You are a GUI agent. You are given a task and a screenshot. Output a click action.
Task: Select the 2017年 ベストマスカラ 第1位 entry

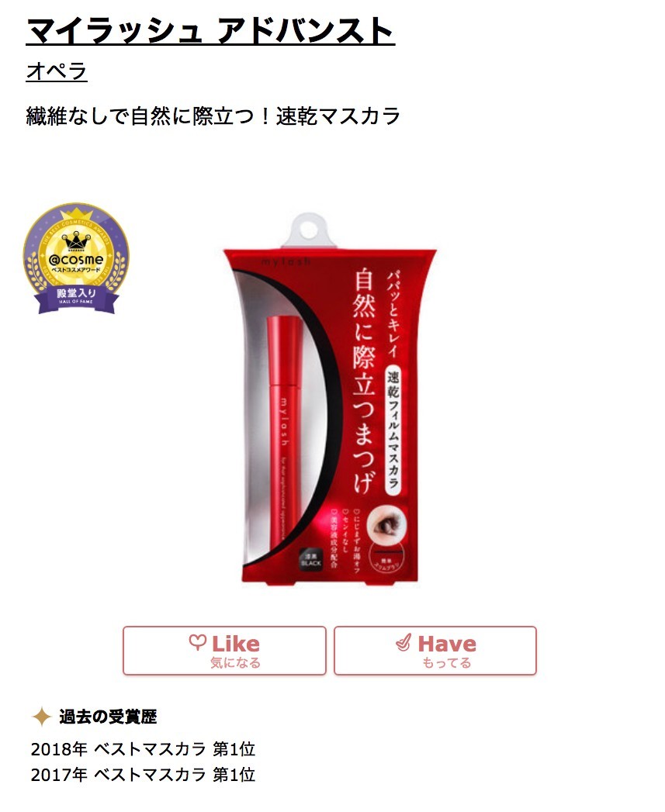(143, 775)
